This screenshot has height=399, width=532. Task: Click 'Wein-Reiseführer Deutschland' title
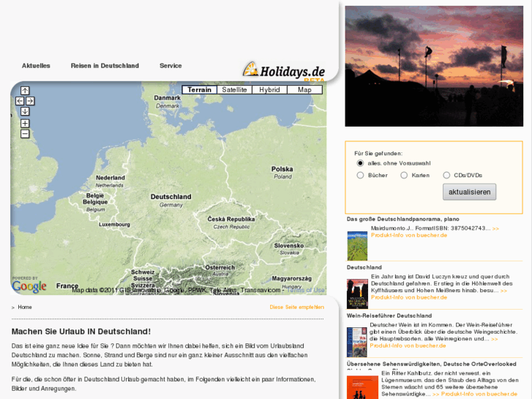coord(389,316)
